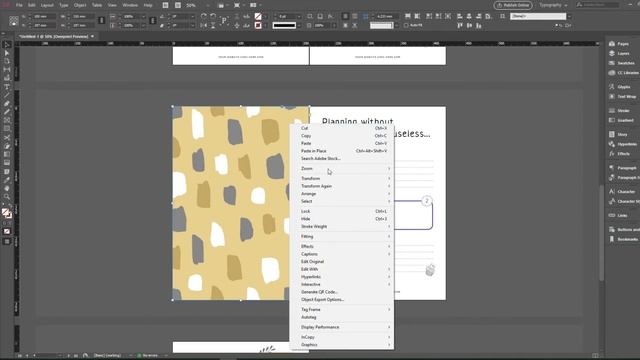Click the Publish Online button
640x360 pixels.
pyautogui.click(x=513, y=5)
